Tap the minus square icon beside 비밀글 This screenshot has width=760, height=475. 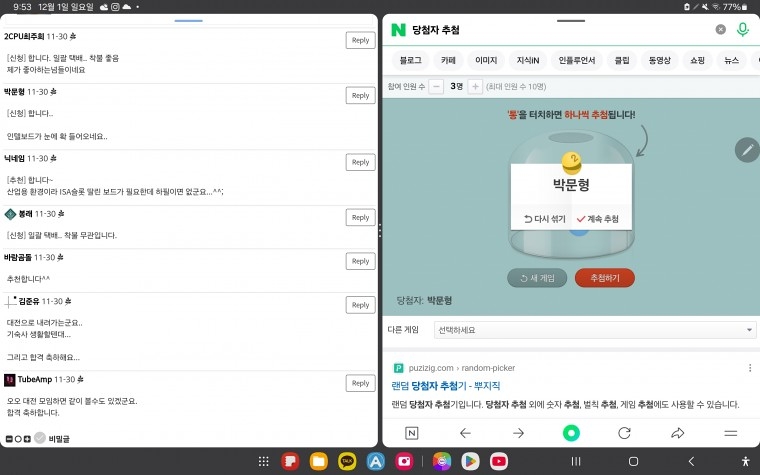(9, 439)
